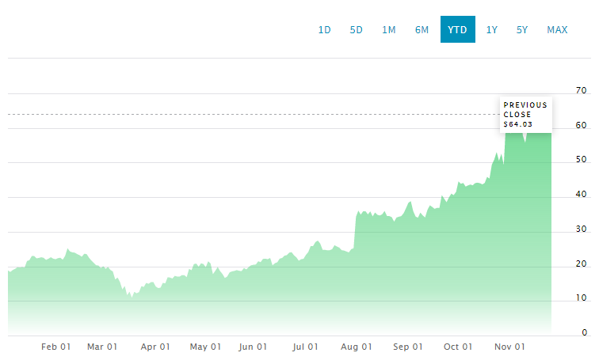Viewport: 599px width, 364px height.
Task: Click the highlighted YTD tab
Action: [458, 30]
